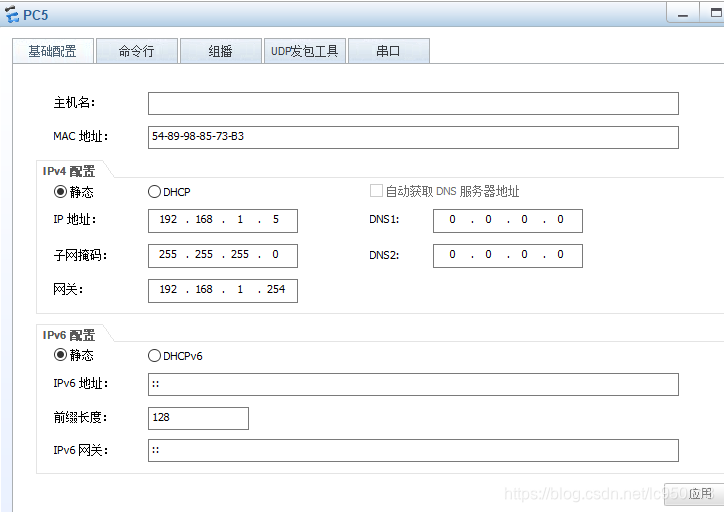Open the 组播 tab
This screenshot has height=512, width=724.
[x=221, y=51]
